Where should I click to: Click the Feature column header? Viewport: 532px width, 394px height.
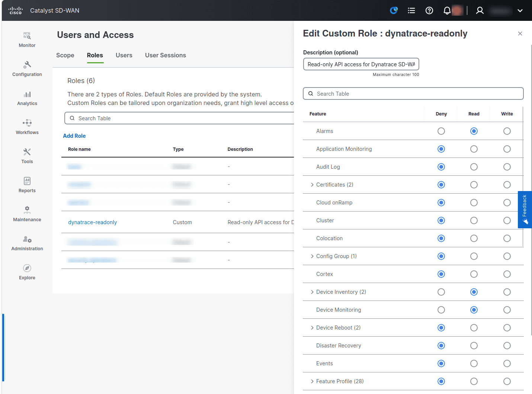click(x=318, y=114)
